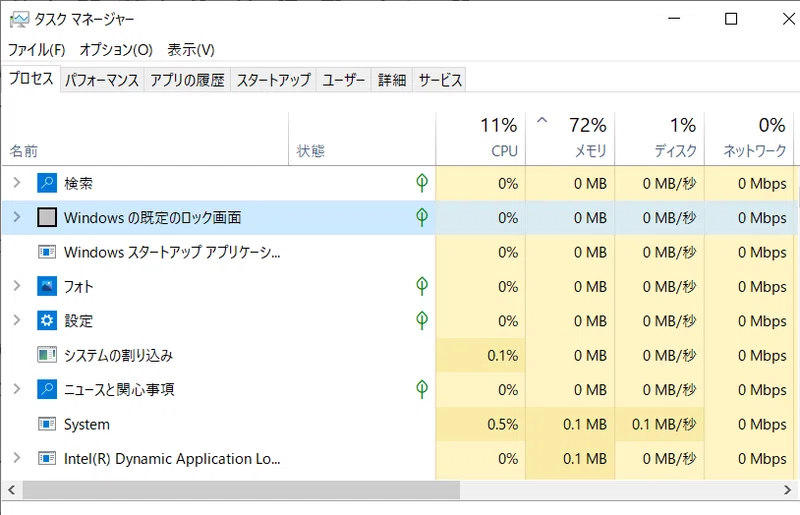This screenshot has width=800, height=515.
Task: Click the Intel(R) Dynamic Application icon
Action: tap(47, 458)
